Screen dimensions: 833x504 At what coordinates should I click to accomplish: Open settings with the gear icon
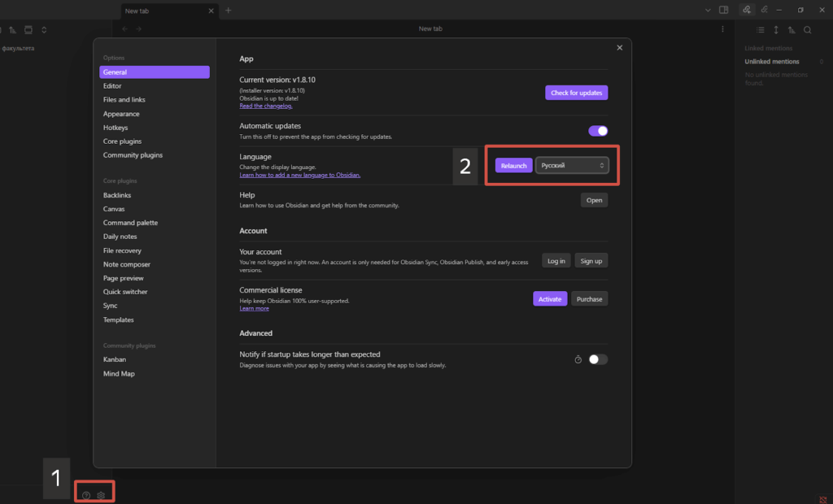pyautogui.click(x=101, y=496)
